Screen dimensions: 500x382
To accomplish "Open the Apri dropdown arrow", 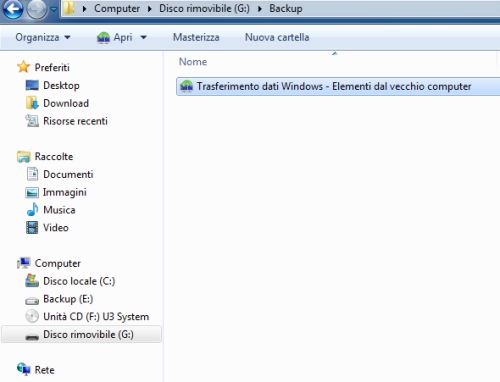I will click(x=144, y=37).
